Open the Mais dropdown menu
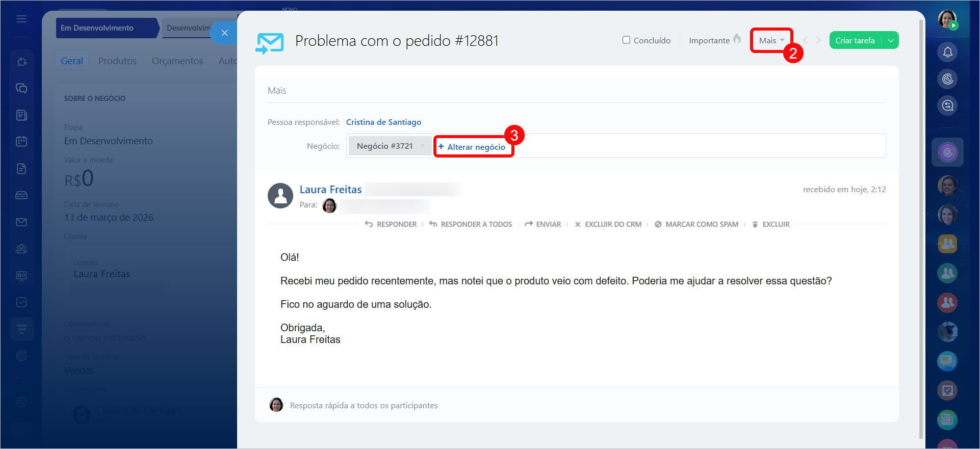980x449 pixels. point(771,40)
